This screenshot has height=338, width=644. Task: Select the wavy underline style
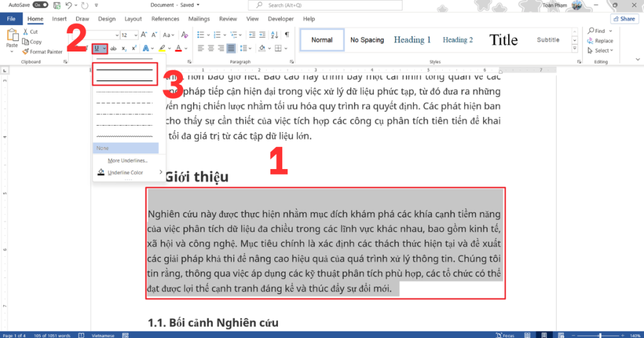[x=125, y=136]
